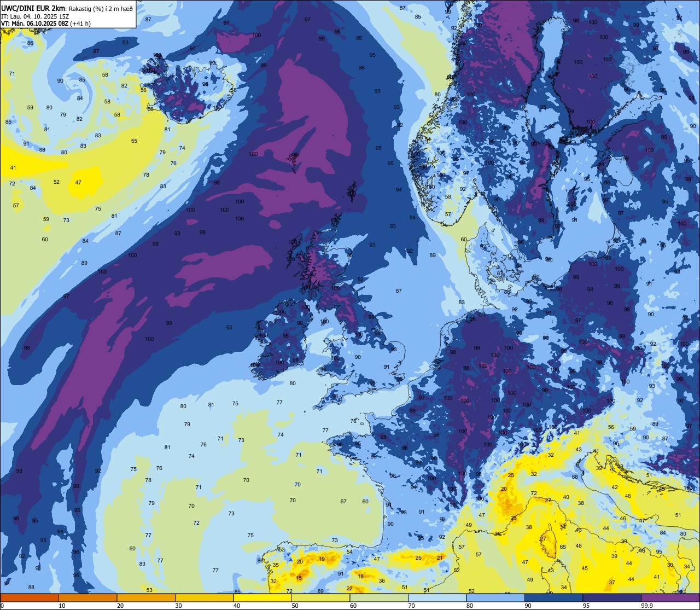This screenshot has width=700, height=610.
Task: Click the purple legend swatch above 99.9
Action: pyautogui.click(x=670, y=597)
